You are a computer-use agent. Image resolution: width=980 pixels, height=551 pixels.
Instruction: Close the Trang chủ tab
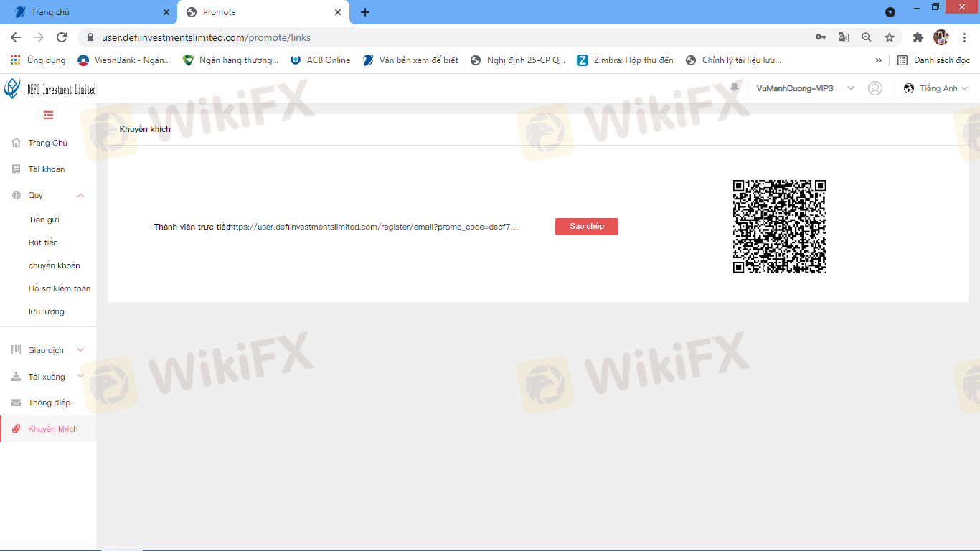(166, 12)
